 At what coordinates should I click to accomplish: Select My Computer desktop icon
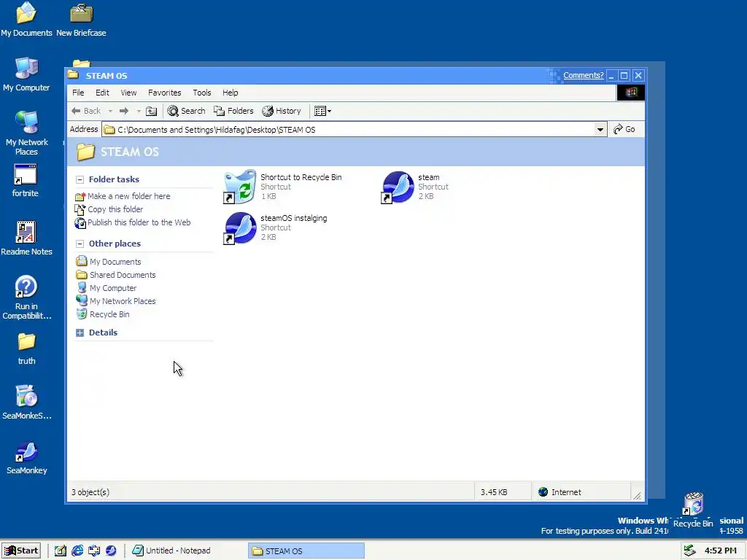[26, 75]
